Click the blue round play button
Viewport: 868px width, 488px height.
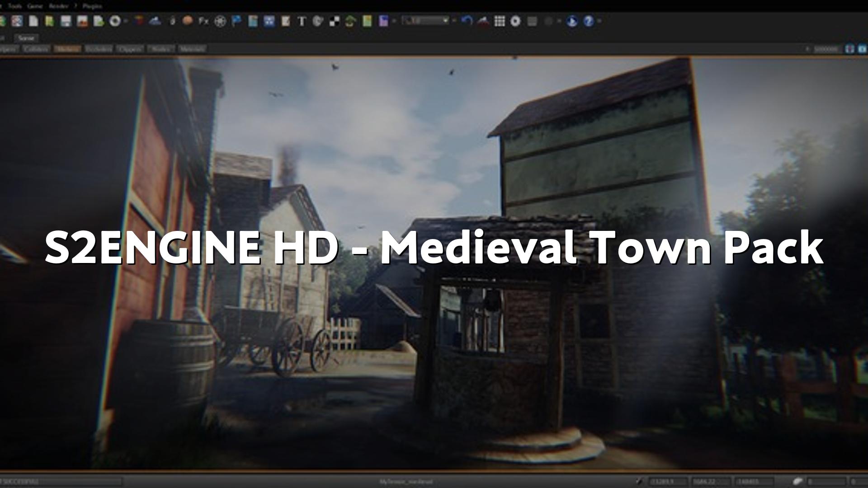(572, 21)
